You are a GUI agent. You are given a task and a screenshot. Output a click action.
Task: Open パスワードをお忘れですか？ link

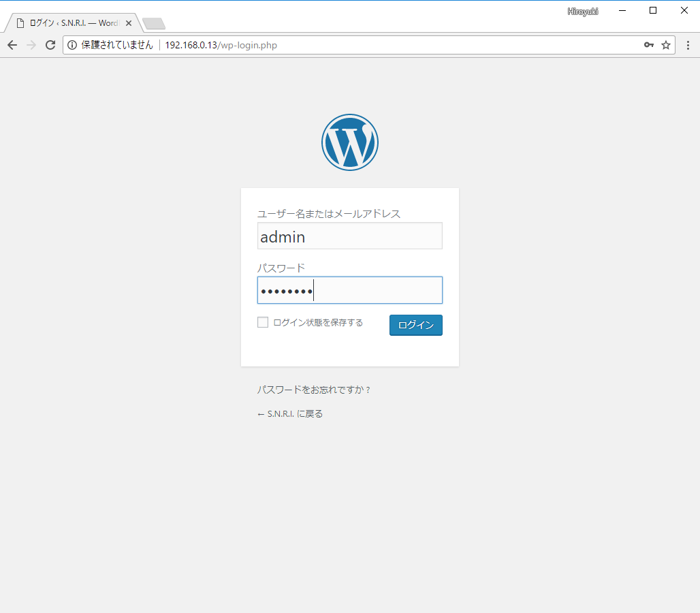point(314,390)
